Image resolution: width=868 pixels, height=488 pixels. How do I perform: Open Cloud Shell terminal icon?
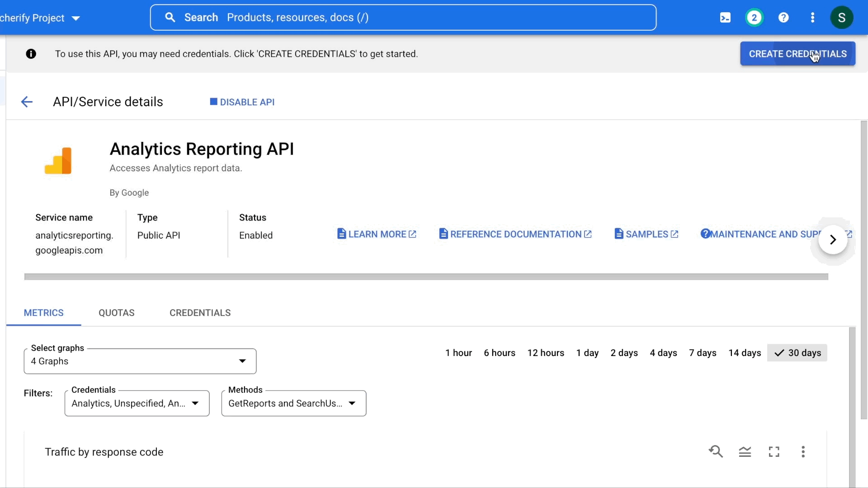[725, 18]
